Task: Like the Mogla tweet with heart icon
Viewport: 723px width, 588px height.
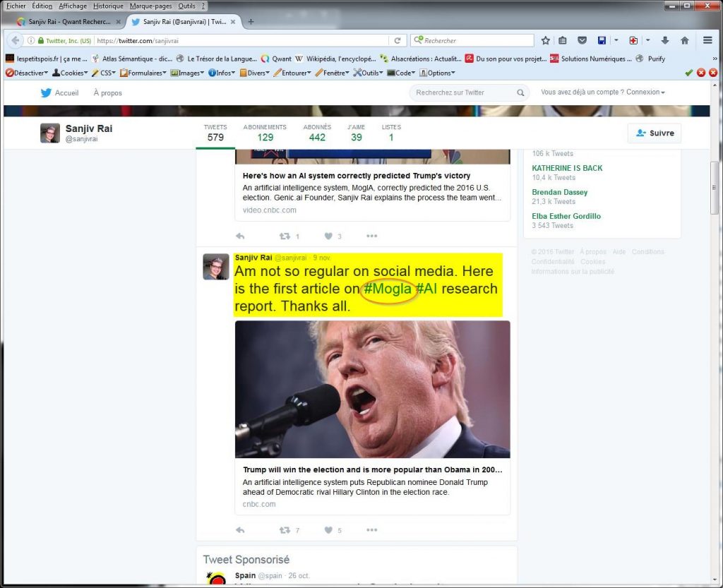Action: (x=328, y=530)
